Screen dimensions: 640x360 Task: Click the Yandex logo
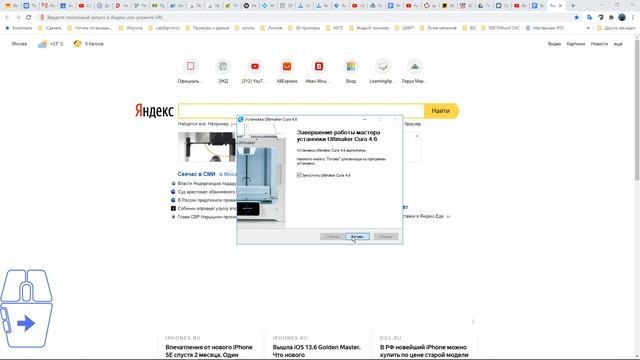pyautogui.click(x=154, y=111)
